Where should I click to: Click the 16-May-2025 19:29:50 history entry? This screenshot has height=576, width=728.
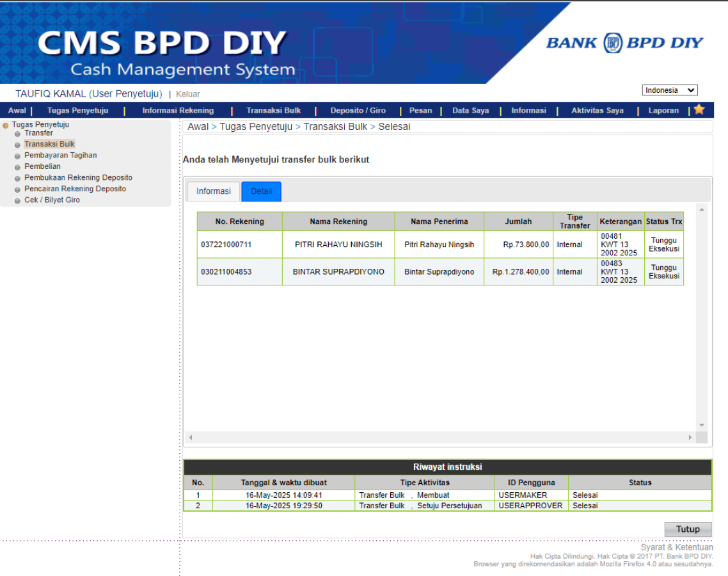point(283,506)
